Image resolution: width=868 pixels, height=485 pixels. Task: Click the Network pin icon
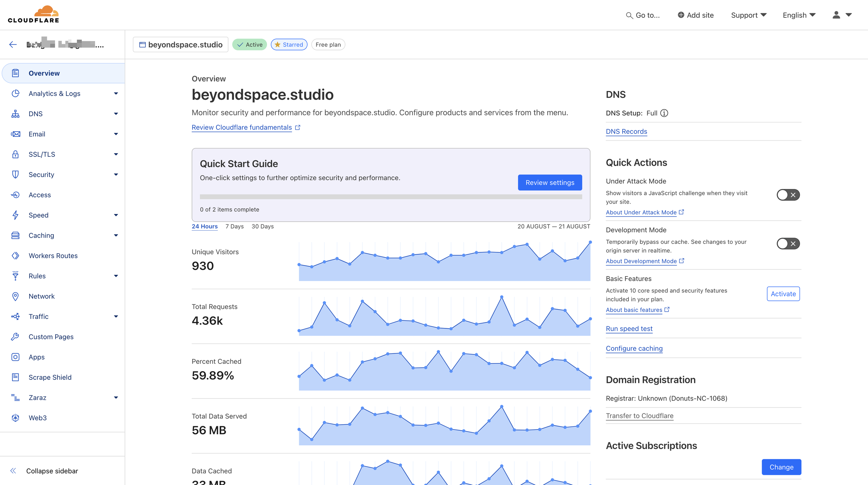point(15,296)
